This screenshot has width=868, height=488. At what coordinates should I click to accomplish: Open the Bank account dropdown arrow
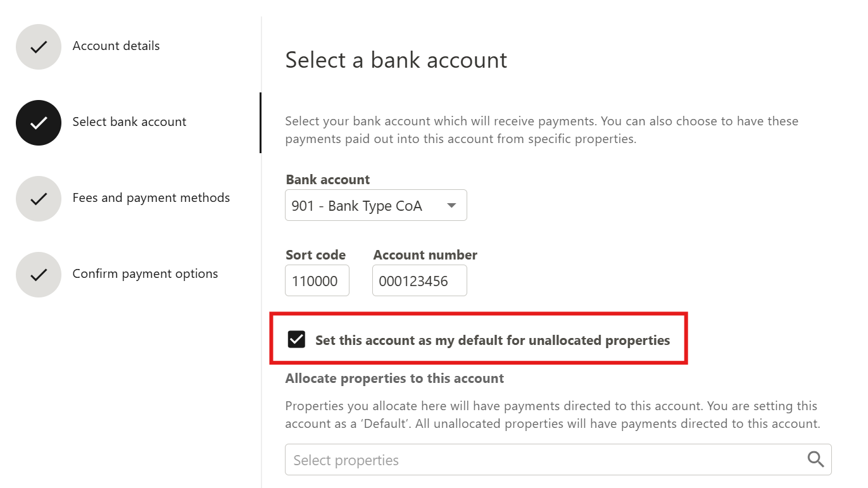point(451,206)
